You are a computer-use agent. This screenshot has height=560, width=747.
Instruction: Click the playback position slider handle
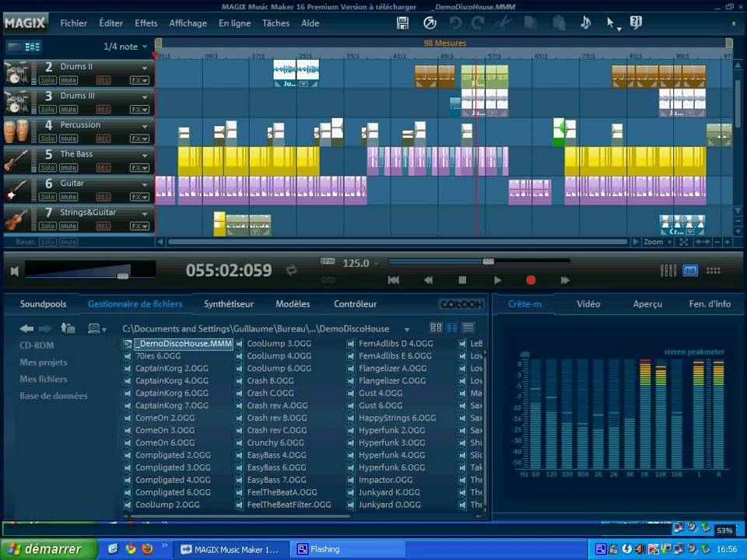click(x=489, y=261)
